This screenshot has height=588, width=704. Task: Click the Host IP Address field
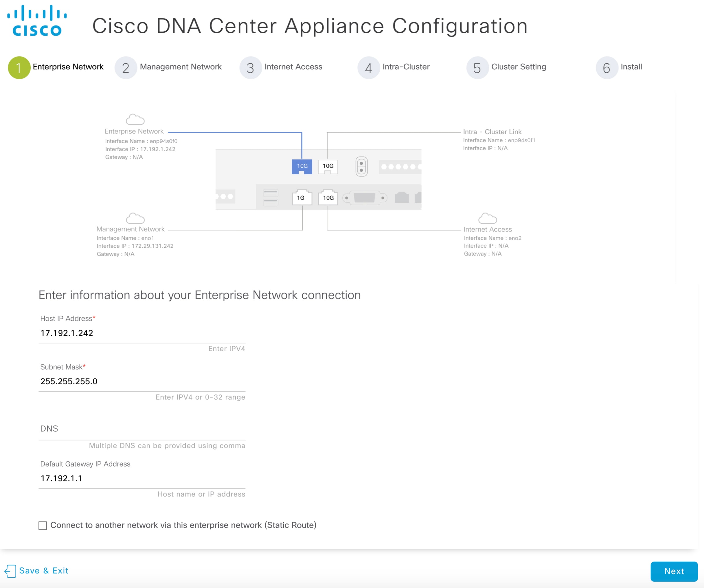(x=142, y=333)
